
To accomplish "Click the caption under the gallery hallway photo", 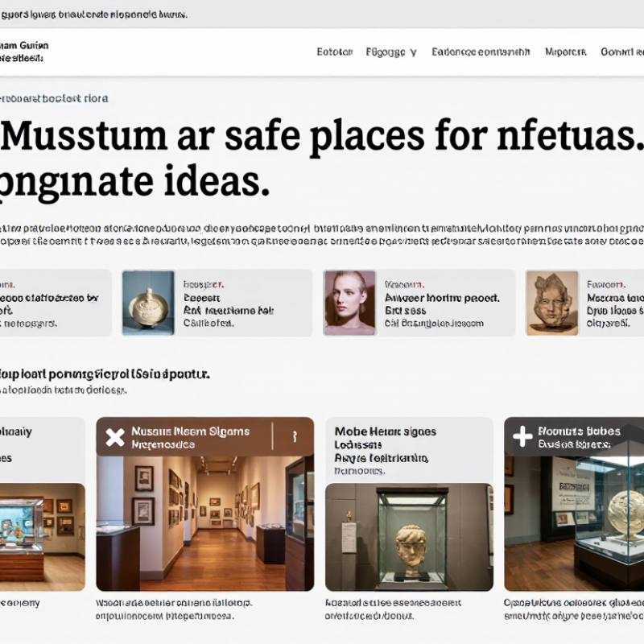I will (x=174, y=609).
